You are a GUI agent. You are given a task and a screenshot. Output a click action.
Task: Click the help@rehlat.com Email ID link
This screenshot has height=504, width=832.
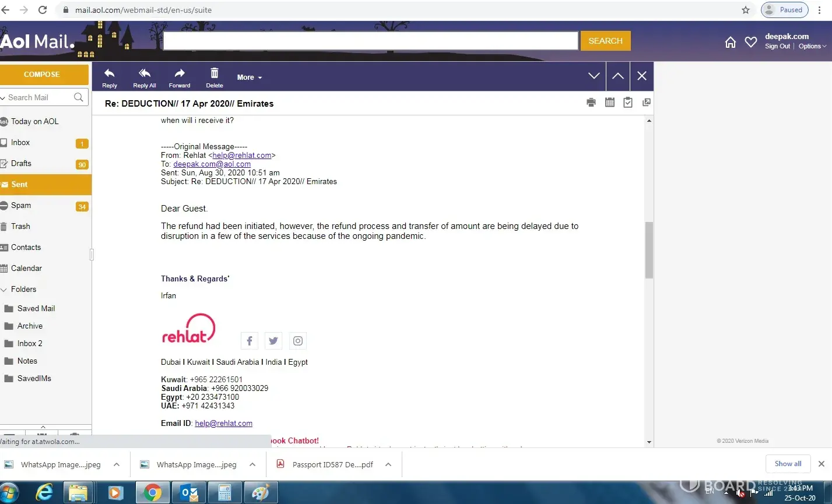click(x=223, y=424)
